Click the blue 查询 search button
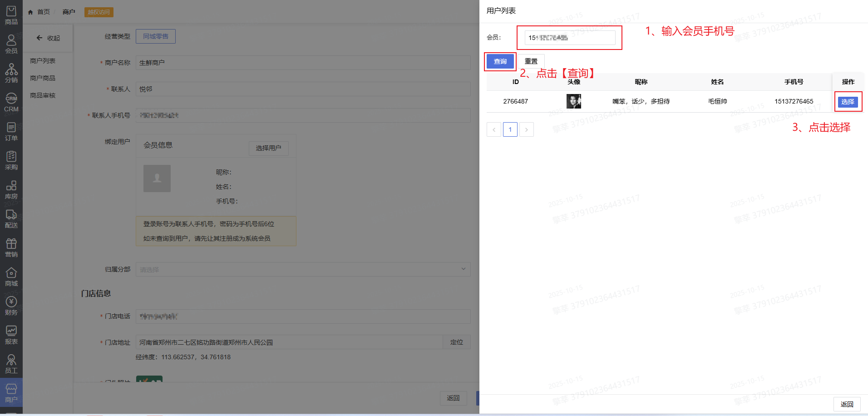868x416 pixels. click(x=500, y=61)
